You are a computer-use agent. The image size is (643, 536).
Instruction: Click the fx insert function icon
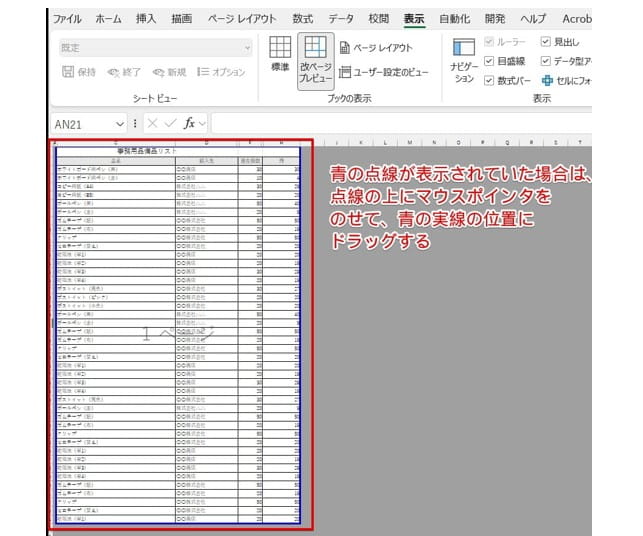pyautogui.click(x=189, y=123)
